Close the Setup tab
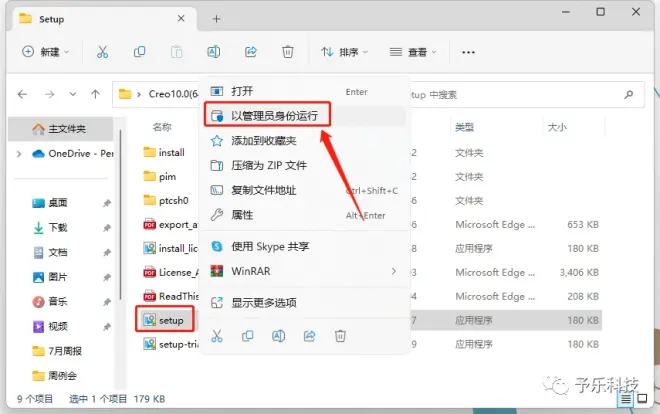The height and width of the screenshot is (414, 660). (x=181, y=19)
